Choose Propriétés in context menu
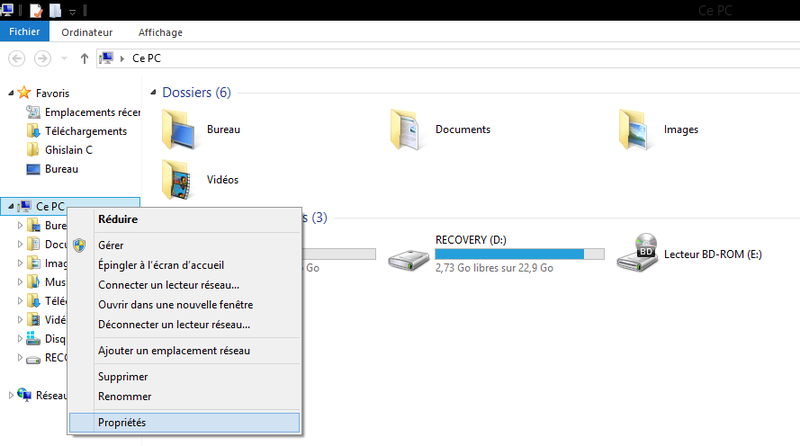800x446 pixels. point(184,423)
